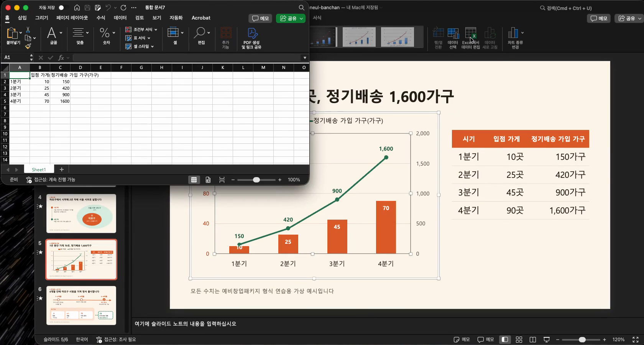
Task: Expand the 표 서식 dropdown
Action: click(x=149, y=38)
